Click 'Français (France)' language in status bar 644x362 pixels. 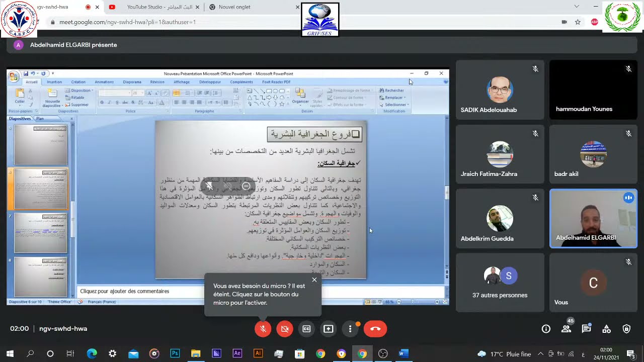102,302
